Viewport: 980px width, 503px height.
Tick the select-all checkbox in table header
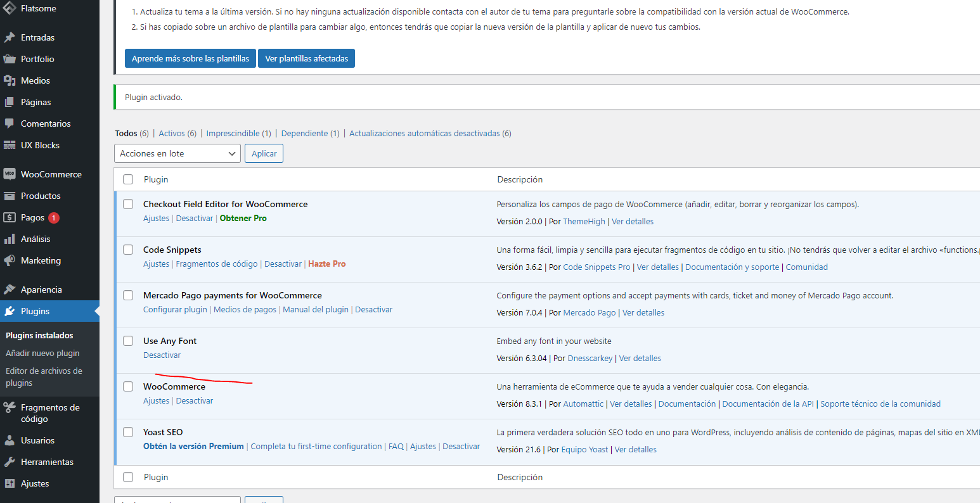tap(128, 179)
